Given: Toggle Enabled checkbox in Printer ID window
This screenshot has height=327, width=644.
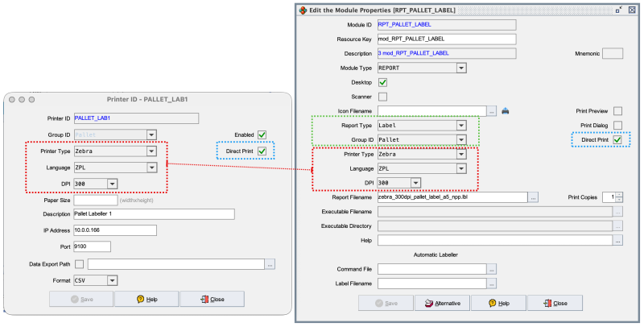Looking at the screenshot, I should click(262, 135).
